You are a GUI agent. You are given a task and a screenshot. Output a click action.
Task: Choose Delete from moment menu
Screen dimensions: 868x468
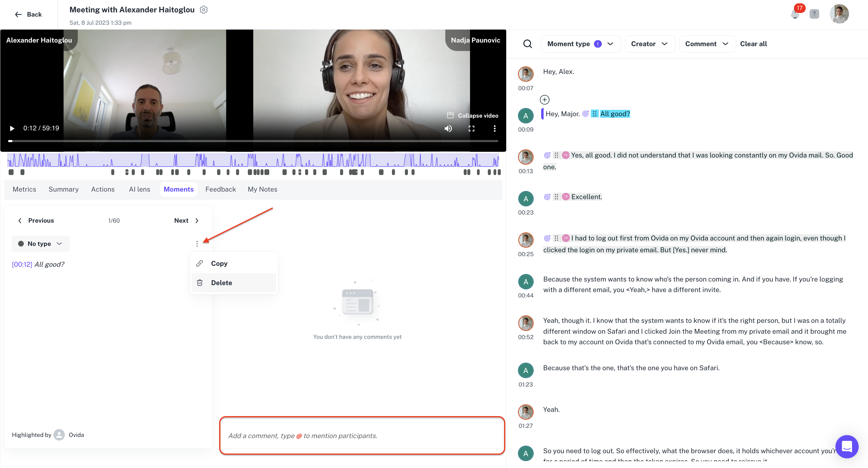(234, 282)
